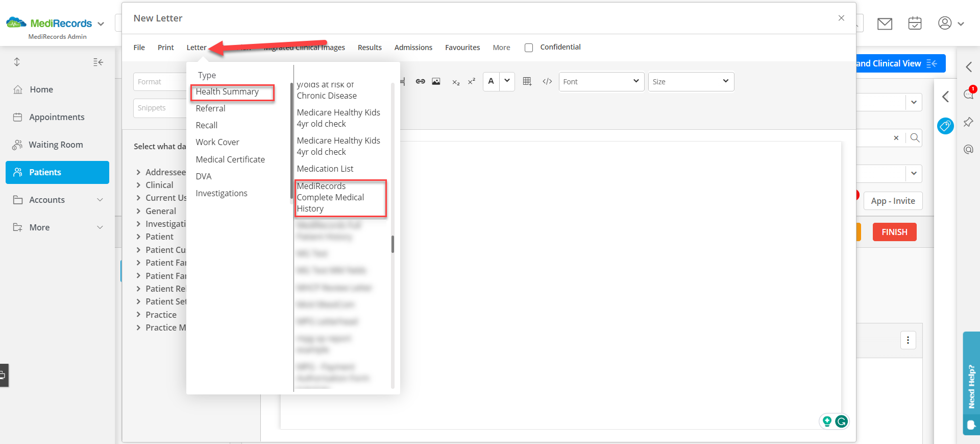Screen dimensions: 980x444
Task: Open the File menu
Action: pyautogui.click(x=139, y=48)
